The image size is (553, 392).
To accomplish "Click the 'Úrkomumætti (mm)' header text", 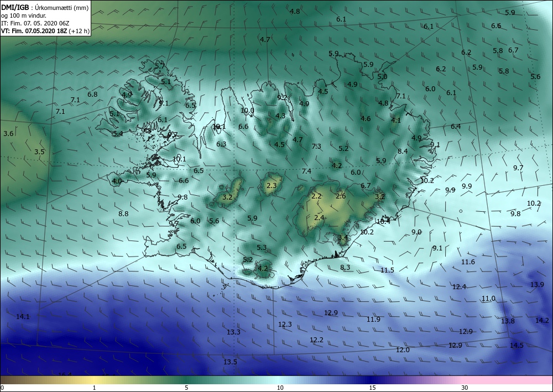I will 62,8.
